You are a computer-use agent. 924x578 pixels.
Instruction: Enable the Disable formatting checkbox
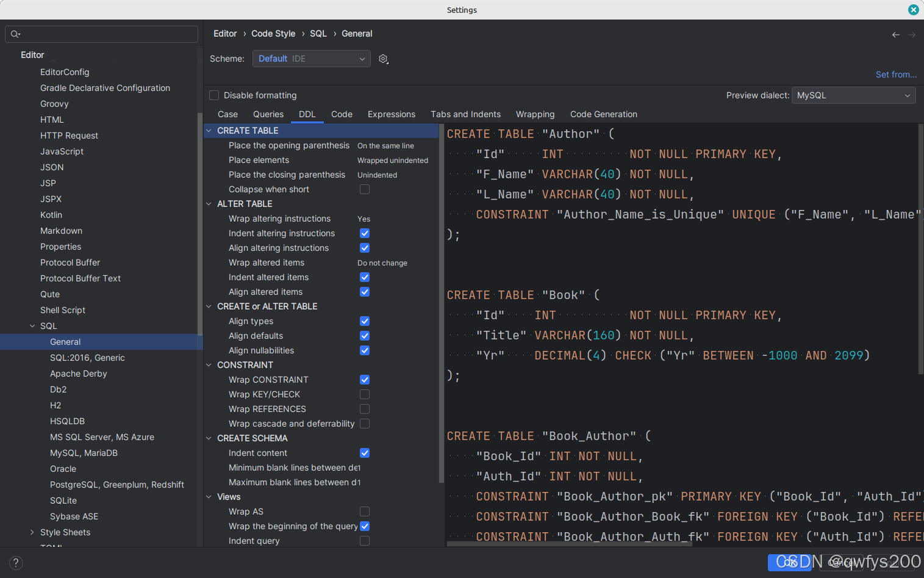click(214, 95)
